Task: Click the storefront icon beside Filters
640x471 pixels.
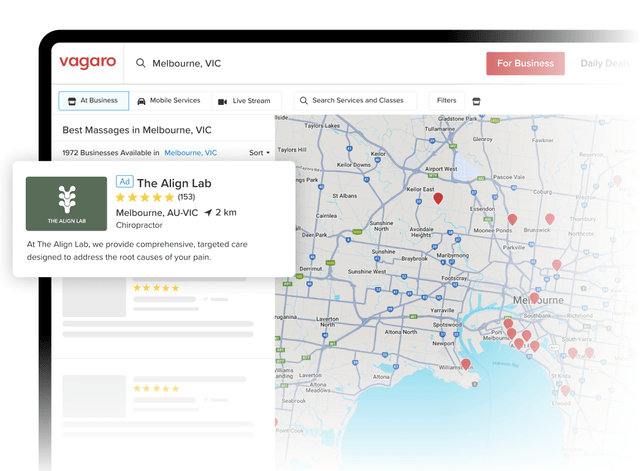Action: tap(476, 101)
